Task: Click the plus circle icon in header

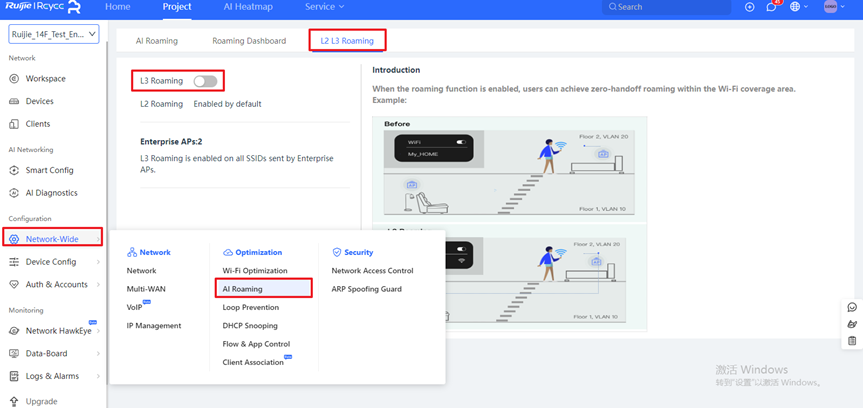Action: pos(750,7)
